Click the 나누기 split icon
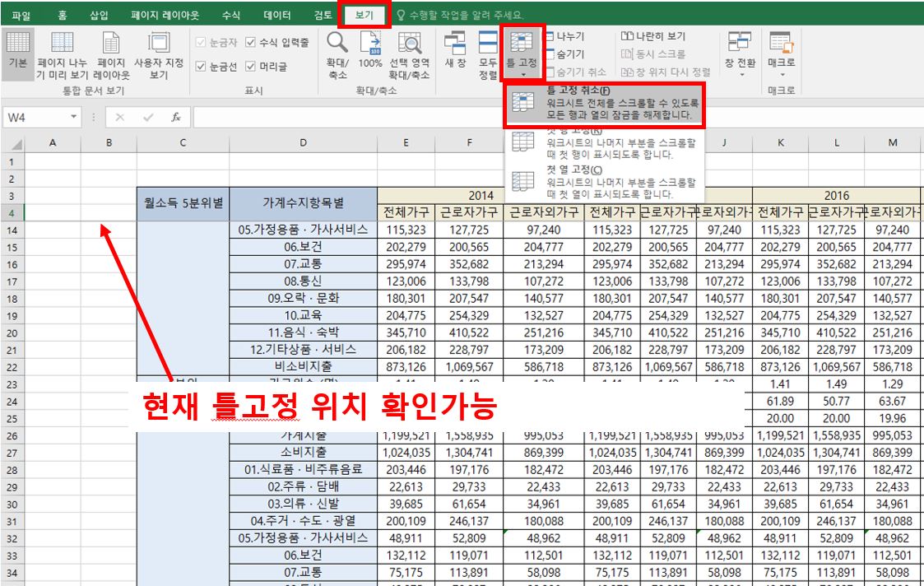924x586 pixels. coord(550,36)
